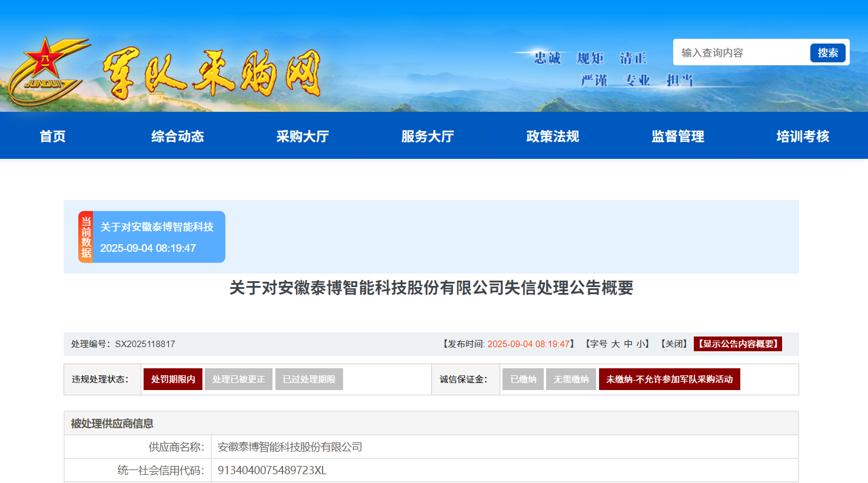Click 未缴纳-不允许参加军队采购活动 tag
The image size is (868, 483).
point(670,379)
